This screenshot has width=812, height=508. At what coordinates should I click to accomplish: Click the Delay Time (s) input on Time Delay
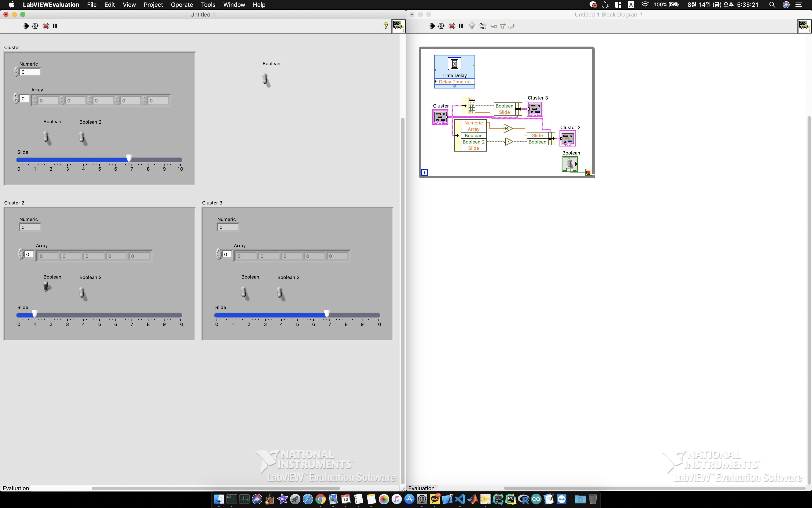(455, 82)
